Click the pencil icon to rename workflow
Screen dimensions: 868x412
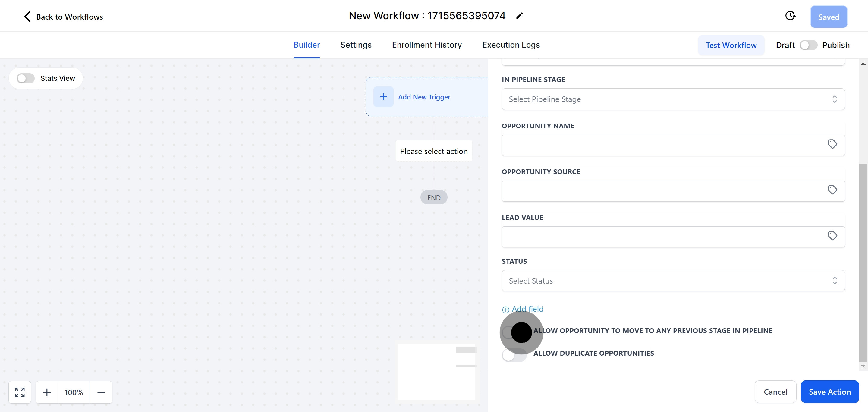click(x=519, y=16)
